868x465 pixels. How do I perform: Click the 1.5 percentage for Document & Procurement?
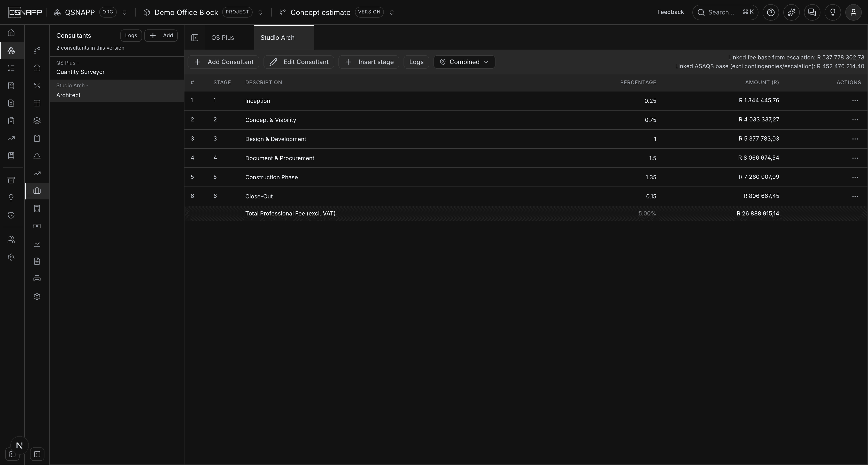(652, 158)
